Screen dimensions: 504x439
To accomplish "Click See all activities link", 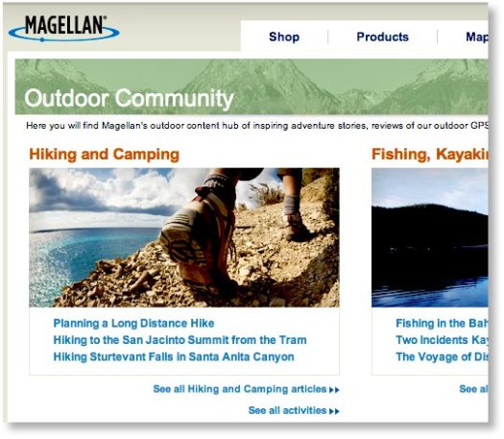I will [x=287, y=410].
